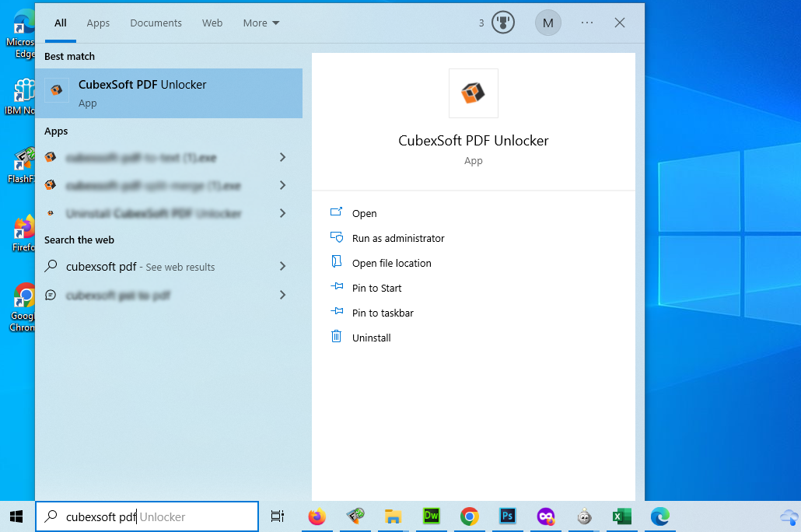Open FlashFXP from the taskbar

(x=355, y=516)
